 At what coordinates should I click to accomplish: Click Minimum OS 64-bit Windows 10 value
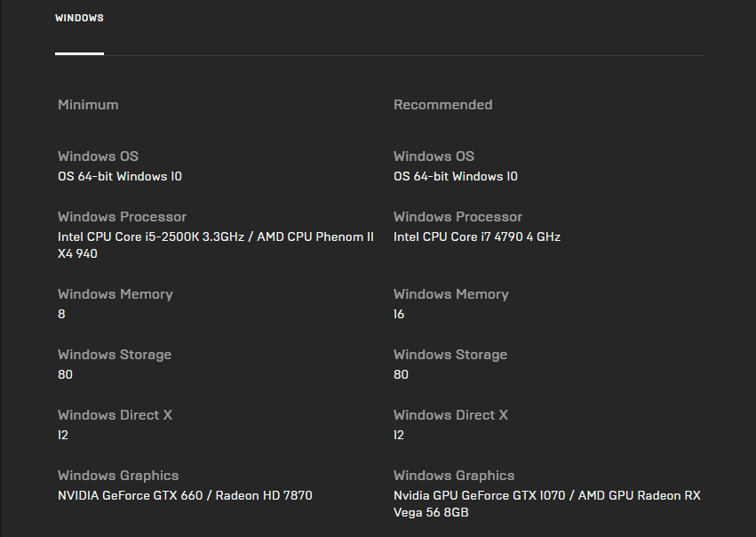120,177
